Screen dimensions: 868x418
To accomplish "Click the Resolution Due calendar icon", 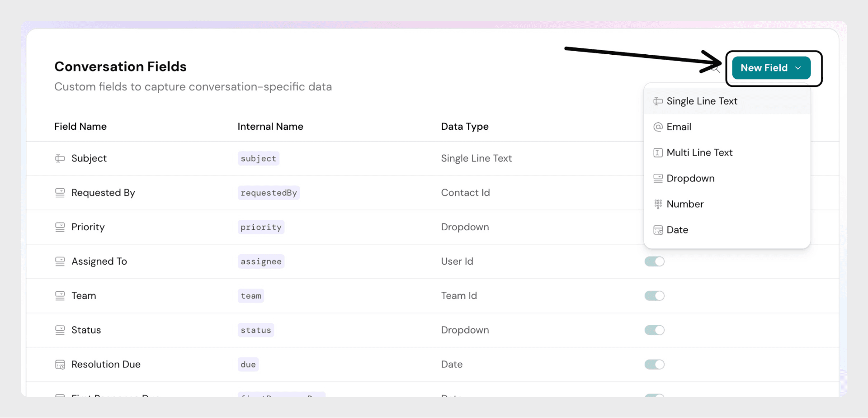I will 60,365.
